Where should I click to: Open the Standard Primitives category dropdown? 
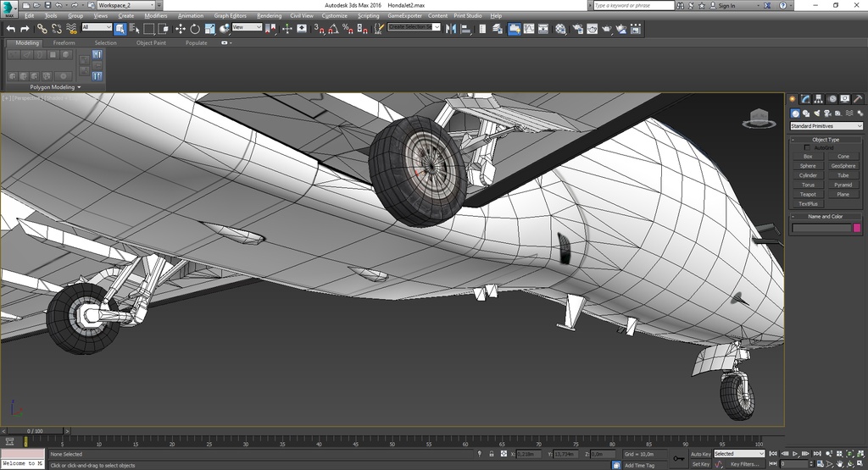[826, 126]
